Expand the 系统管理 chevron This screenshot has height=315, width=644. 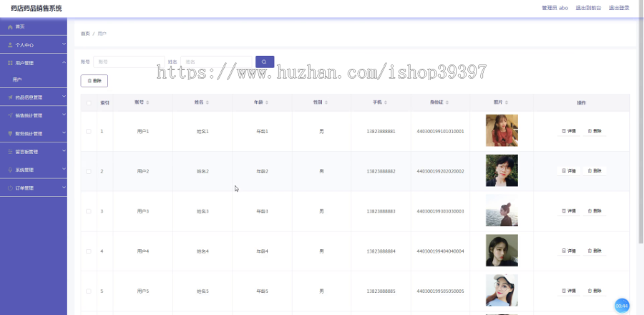tap(64, 169)
